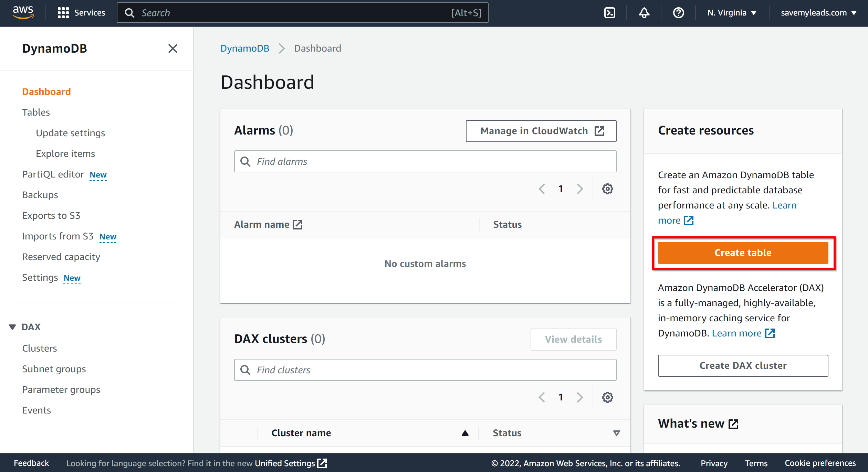Click the N. Virginia region dropdown
Image resolution: width=868 pixels, height=472 pixels.
point(730,13)
